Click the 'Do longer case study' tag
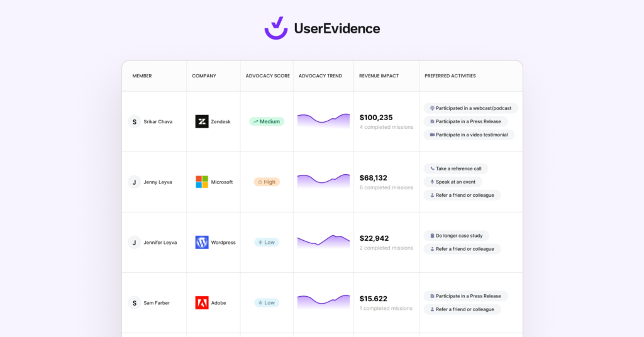644x337 pixels. click(456, 236)
